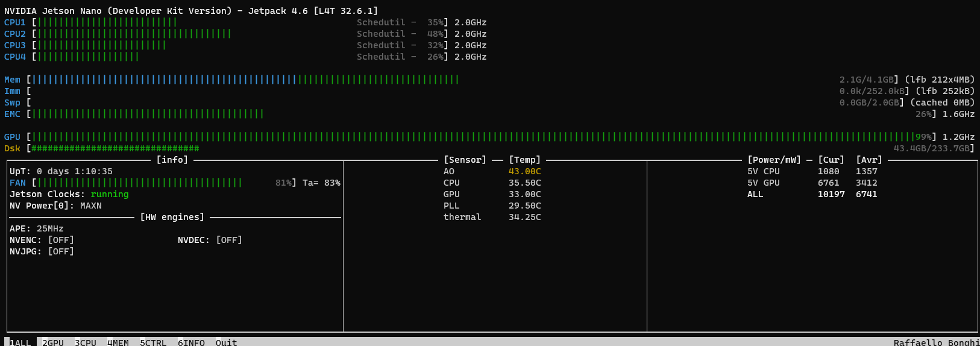Viewport: 980px width, 346px height.
Task: Click NVJPG [OFF] status
Action: [42, 251]
